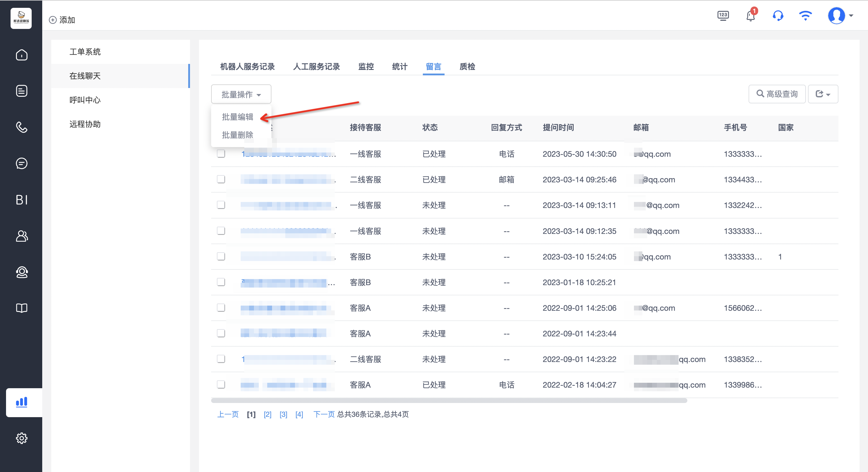The width and height of the screenshot is (868, 472).
Task: Open settings gear in sidebar
Action: (x=22, y=438)
